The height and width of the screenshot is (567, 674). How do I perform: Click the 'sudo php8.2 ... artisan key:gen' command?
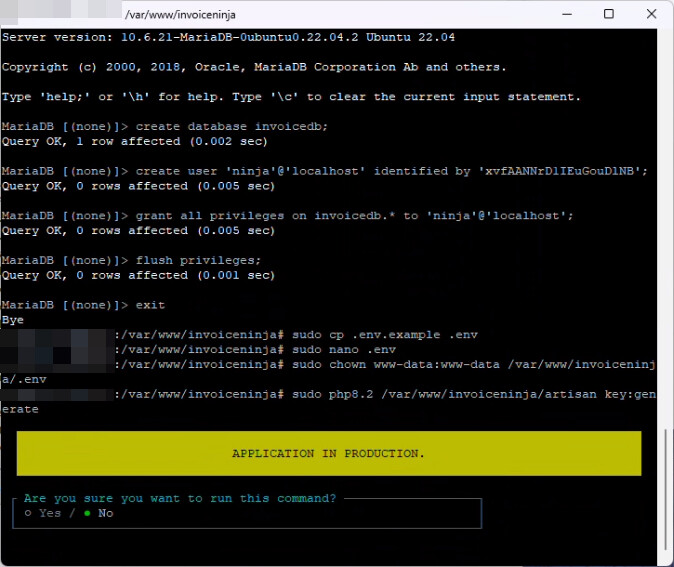click(474, 395)
